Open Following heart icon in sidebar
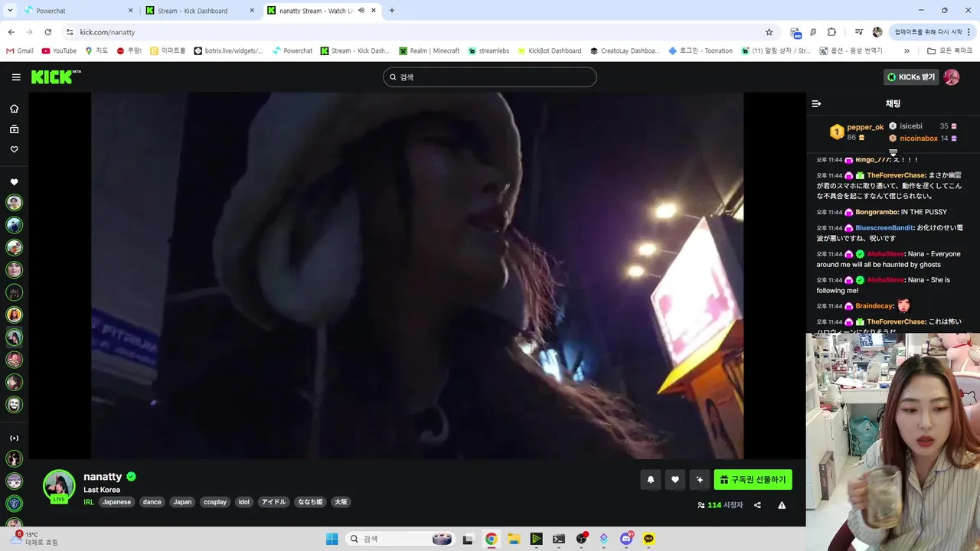Viewport: 980px width, 551px height. (x=14, y=150)
